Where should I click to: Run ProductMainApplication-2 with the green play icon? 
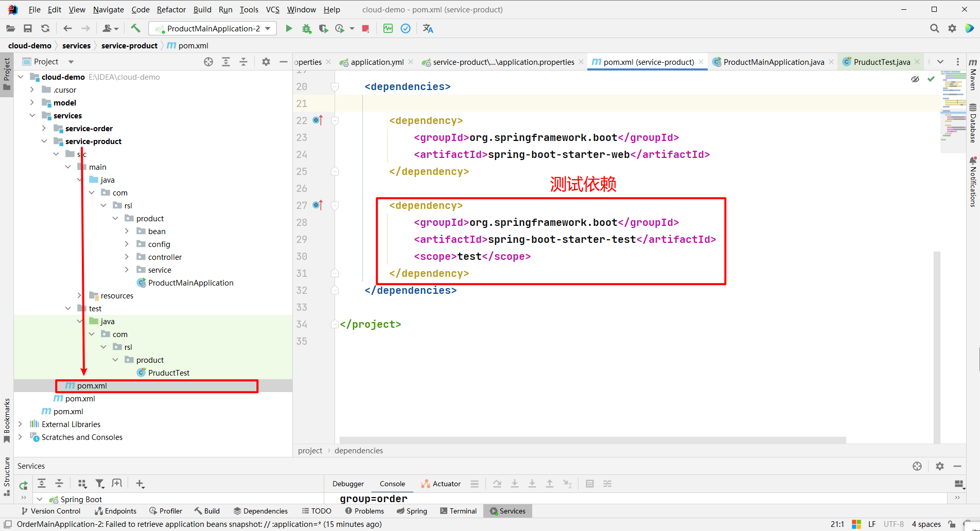point(289,29)
